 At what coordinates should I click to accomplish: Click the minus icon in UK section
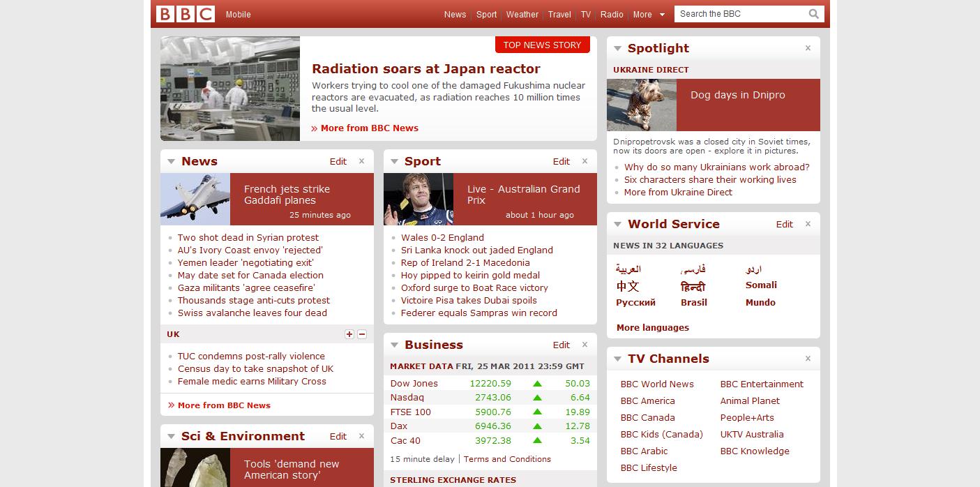(x=362, y=334)
